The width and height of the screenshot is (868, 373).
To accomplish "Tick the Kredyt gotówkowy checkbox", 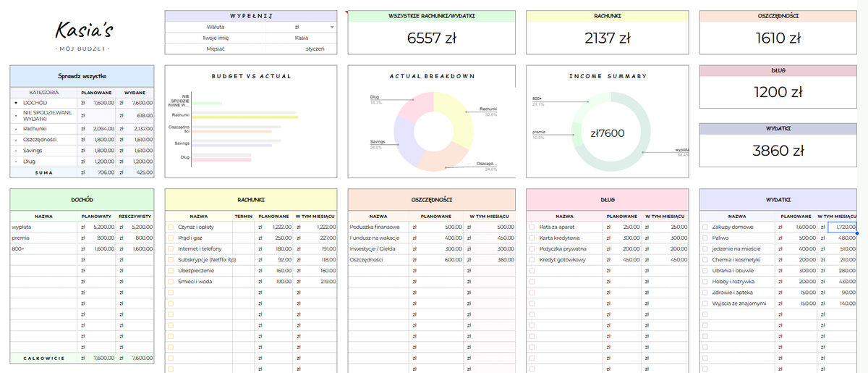I will [x=532, y=259].
